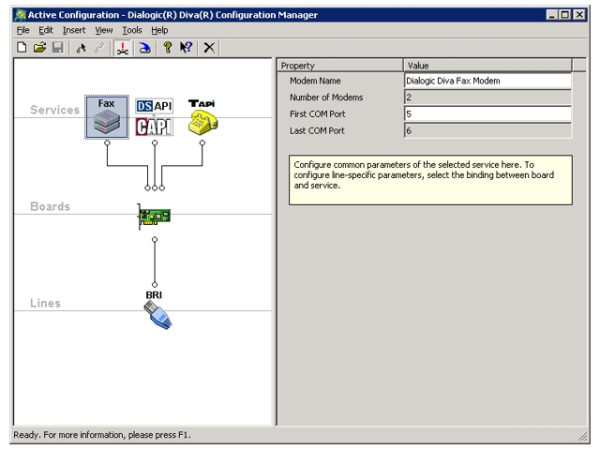This screenshot has height=450, width=600.
Task: Open the File menu
Action: click(x=23, y=30)
